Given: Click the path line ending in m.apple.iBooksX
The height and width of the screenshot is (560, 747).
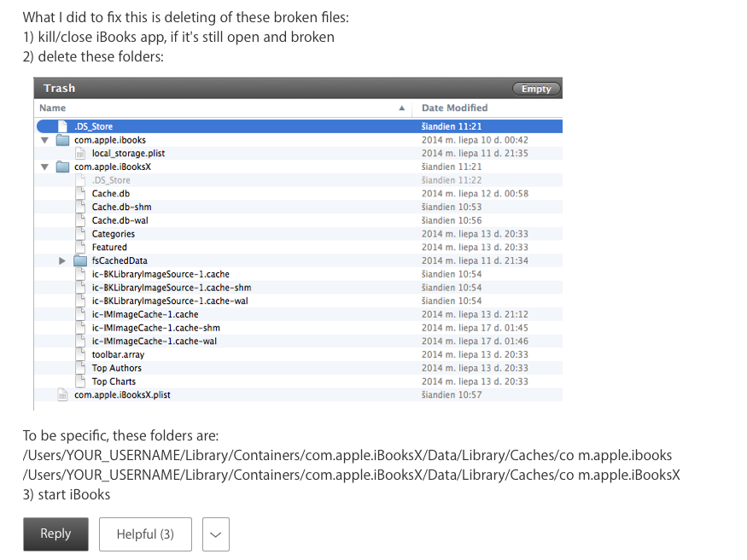Looking at the screenshot, I should point(352,475).
